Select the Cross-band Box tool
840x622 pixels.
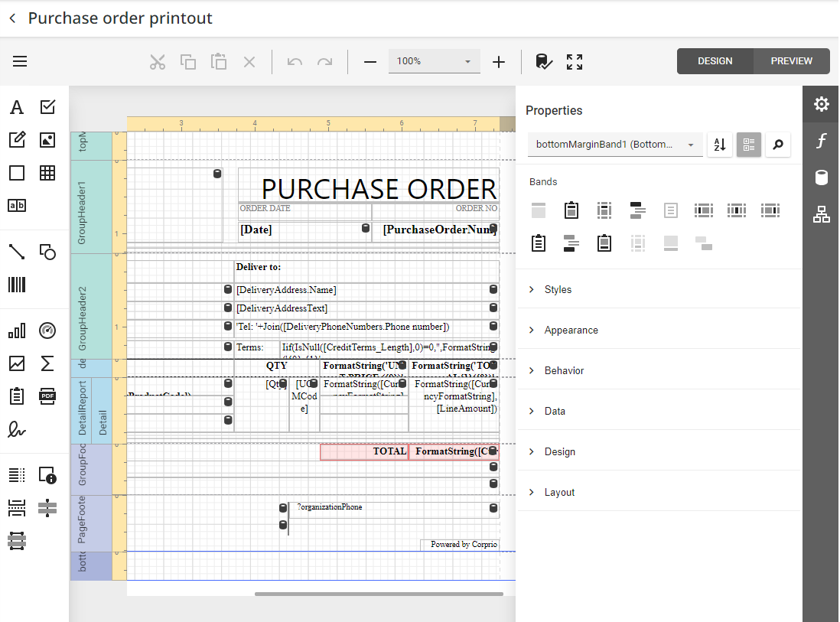(x=17, y=541)
